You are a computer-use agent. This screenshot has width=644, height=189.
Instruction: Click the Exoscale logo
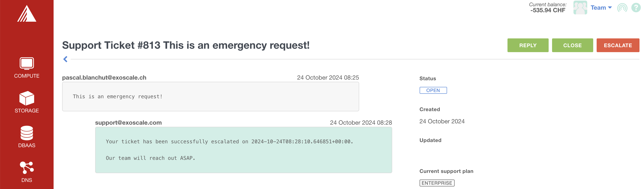(x=27, y=14)
